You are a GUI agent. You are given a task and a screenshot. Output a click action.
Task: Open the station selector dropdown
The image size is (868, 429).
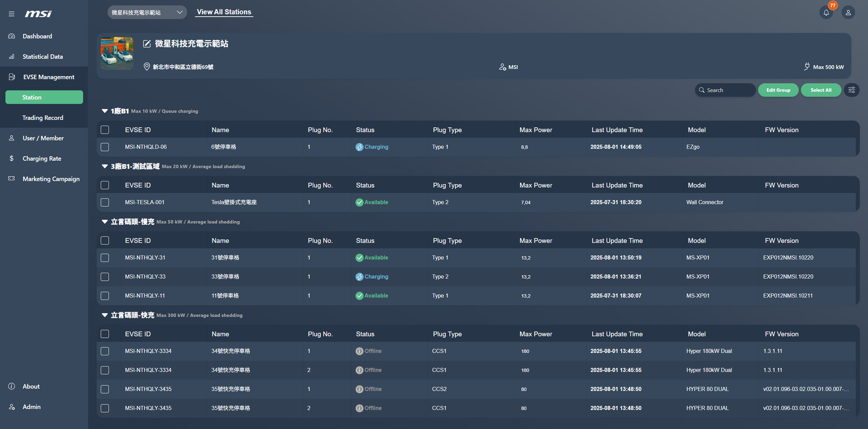(147, 13)
